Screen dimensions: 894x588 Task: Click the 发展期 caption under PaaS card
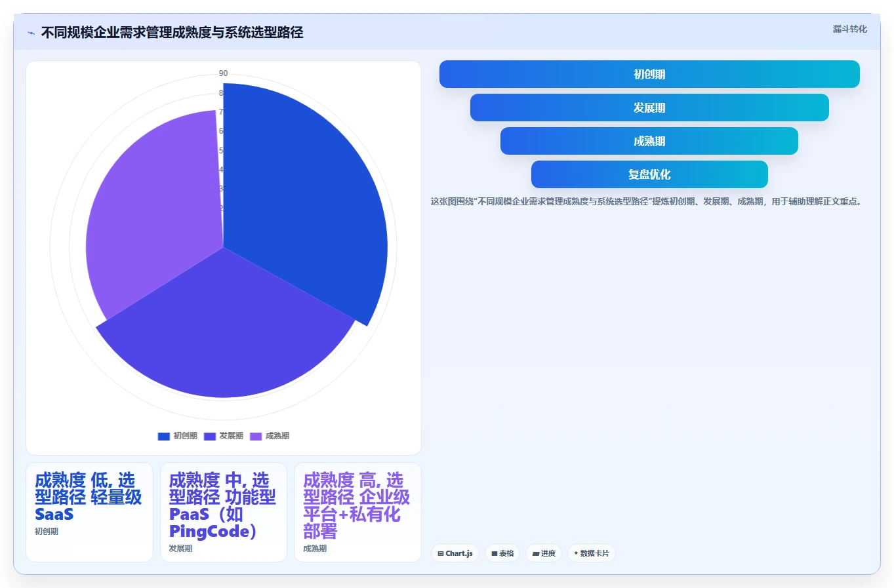[180, 549]
